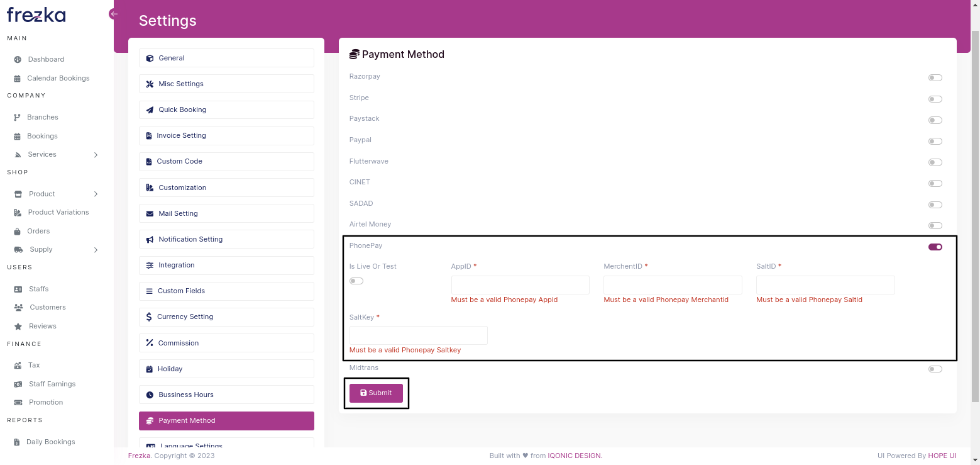This screenshot has height=465, width=980.
Task: Click the Product Variations icon
Action: click(x=18, y=213)
